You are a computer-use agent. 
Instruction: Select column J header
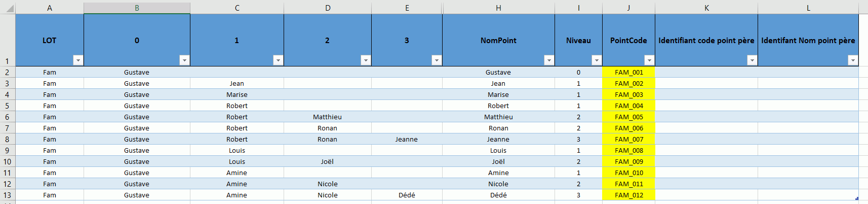(x=628, y=8)
